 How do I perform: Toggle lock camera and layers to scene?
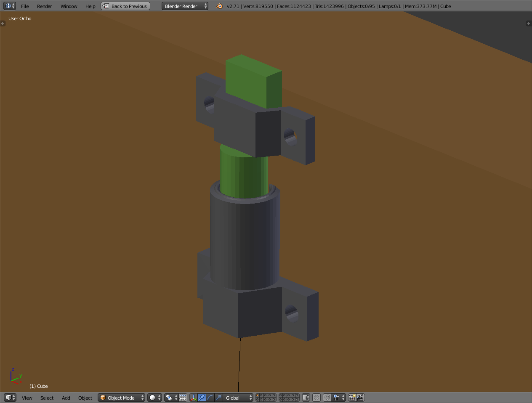tap(306, 398)
